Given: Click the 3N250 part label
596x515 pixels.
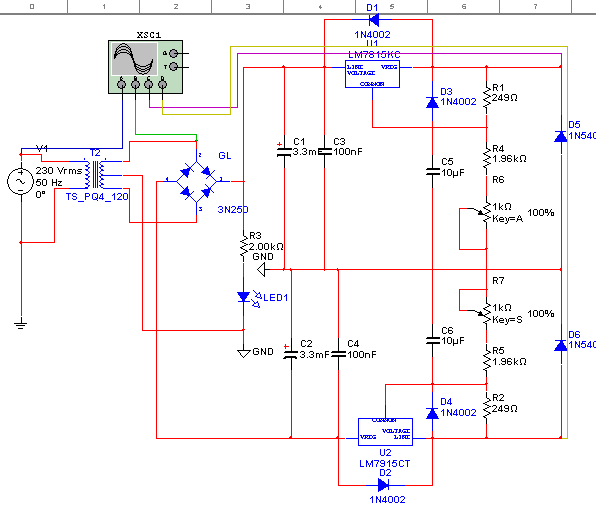Looking at the screenshot, I should point(233,209).
